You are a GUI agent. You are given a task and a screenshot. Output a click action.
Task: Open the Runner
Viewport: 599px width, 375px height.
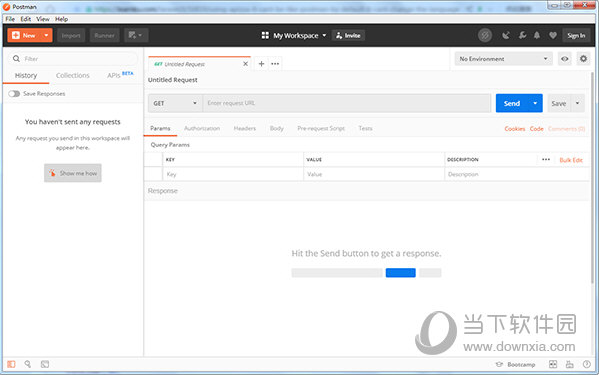coord(104,36)
